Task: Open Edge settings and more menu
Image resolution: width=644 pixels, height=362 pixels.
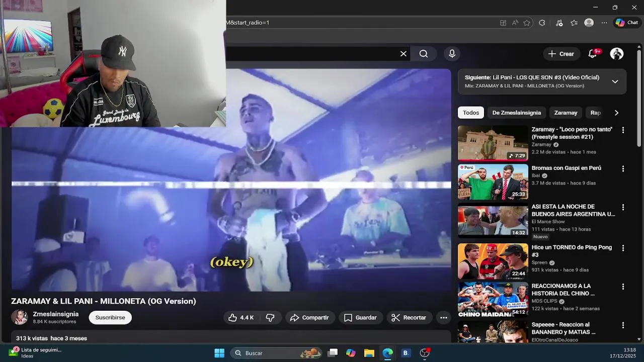Action: click(x=604, y=23)
